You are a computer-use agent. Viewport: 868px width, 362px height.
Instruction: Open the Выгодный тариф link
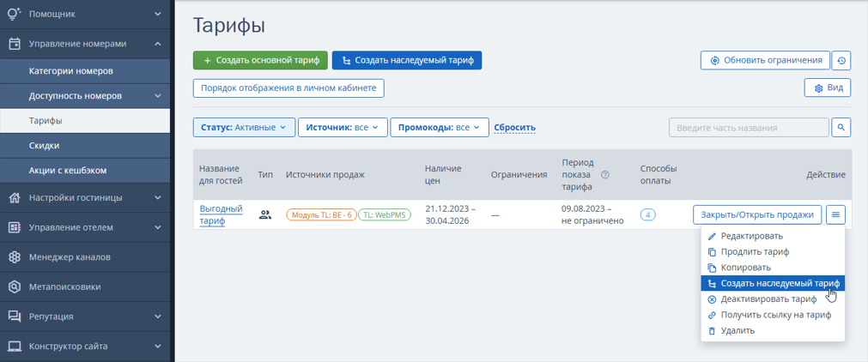point(221,214)
